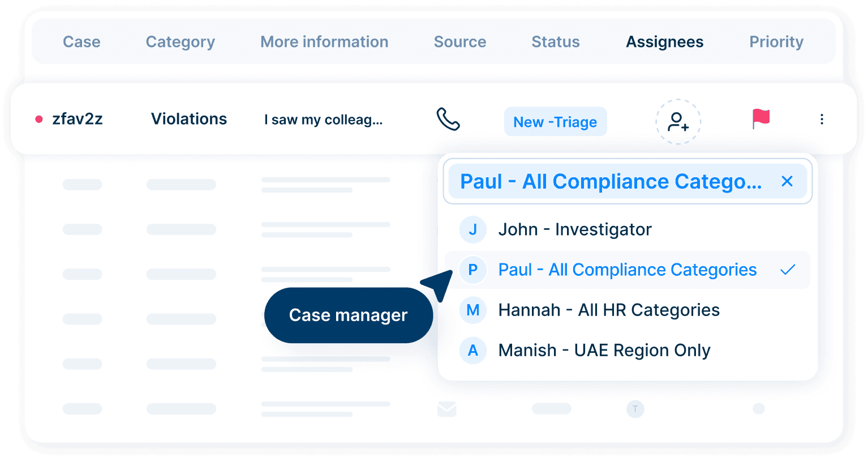
Task: Click John's avatar initial in the assignee list
Action: 473,229
